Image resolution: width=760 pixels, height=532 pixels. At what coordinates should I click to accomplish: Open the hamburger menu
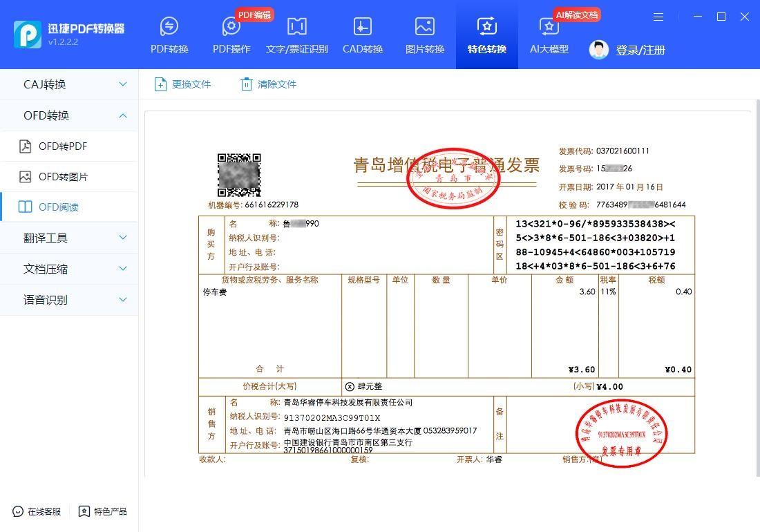(x=658, y=17)
